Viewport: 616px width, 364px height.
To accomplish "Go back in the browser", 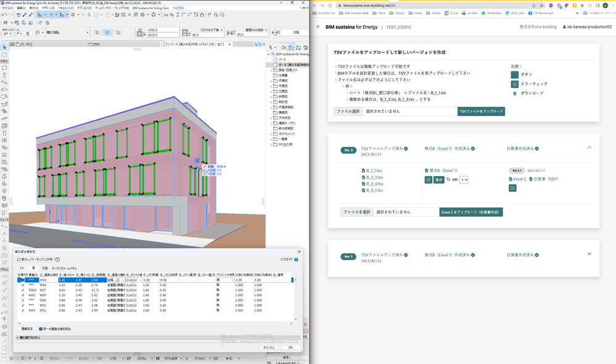I will (314, 6).
